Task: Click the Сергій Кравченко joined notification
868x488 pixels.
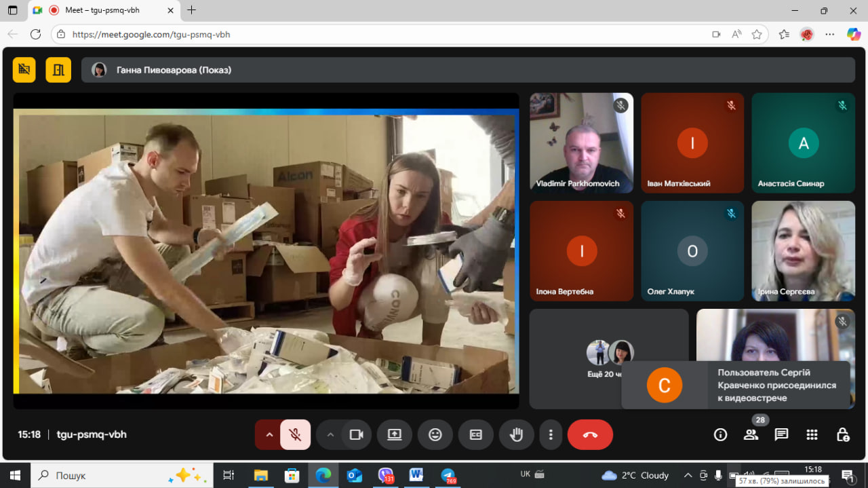Action: point(736,385)
